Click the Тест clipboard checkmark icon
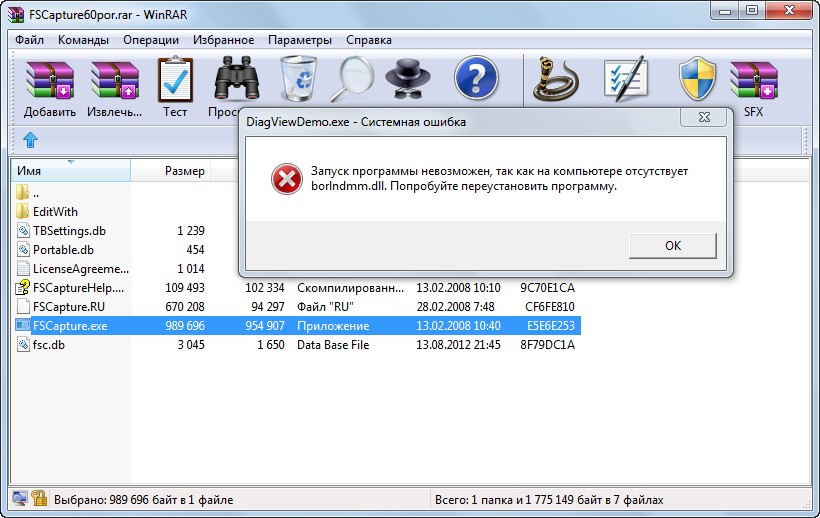 pyautogui.click(x=175, y=79)
